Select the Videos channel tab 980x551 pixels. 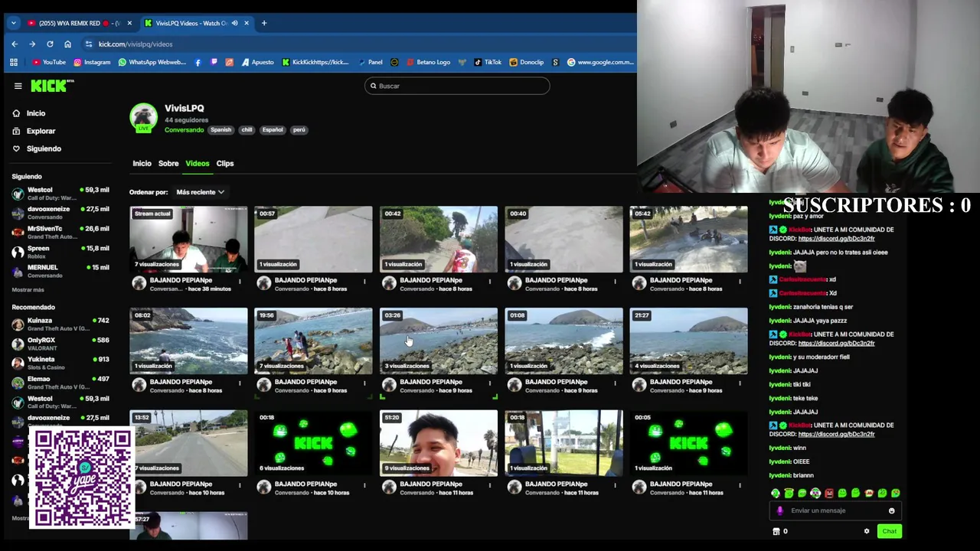197,163
